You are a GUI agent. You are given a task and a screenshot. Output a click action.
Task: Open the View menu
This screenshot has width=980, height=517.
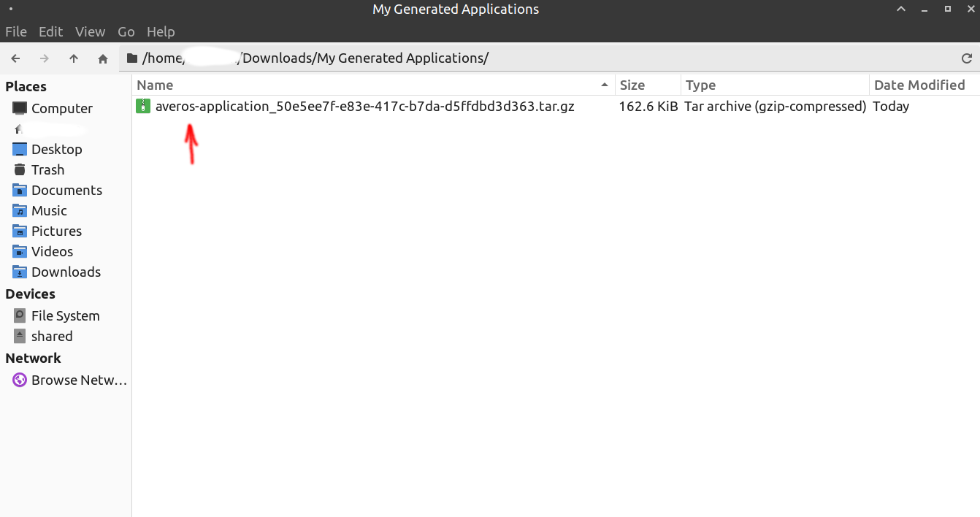90,31
